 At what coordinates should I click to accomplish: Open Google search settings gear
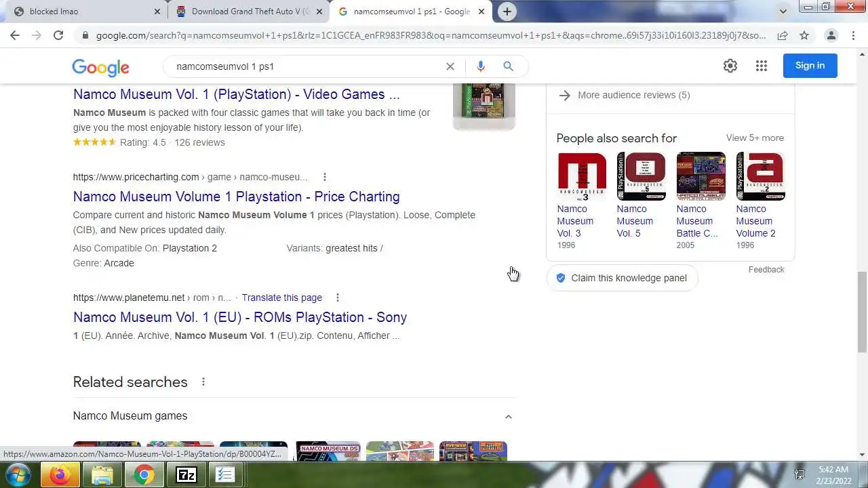tap(730, 66)
